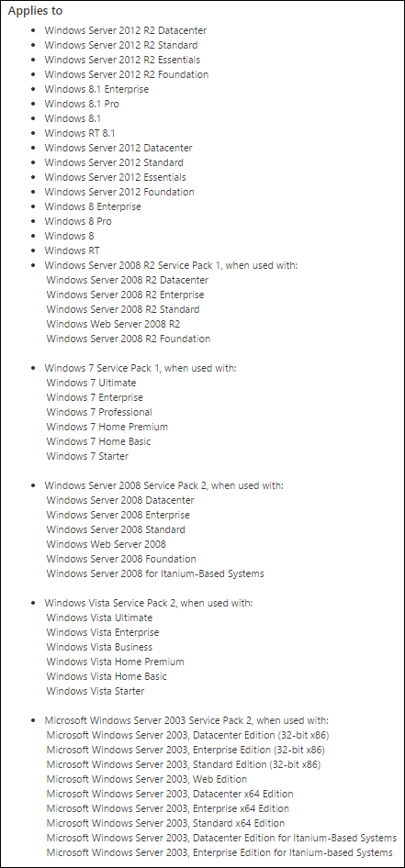
Task: Click Microsoft Windows Server 2003 Service Pack 2 line
Action: pyautogui.click(x=186, y=721)
